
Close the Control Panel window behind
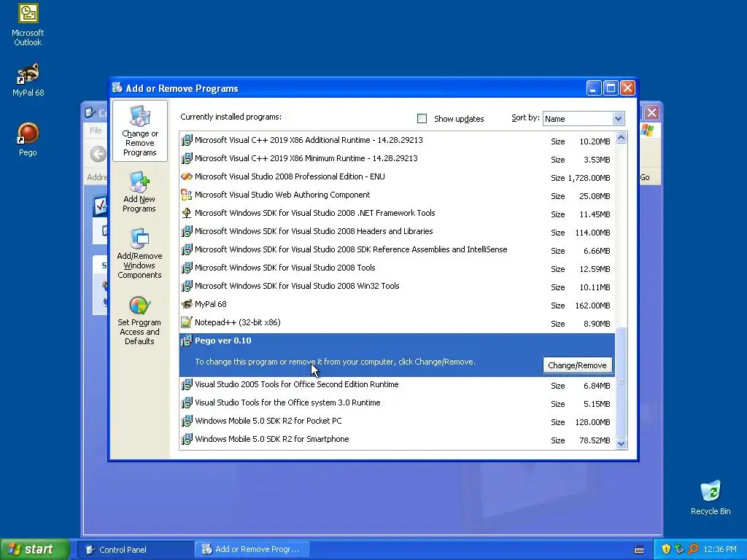(651, 113)
